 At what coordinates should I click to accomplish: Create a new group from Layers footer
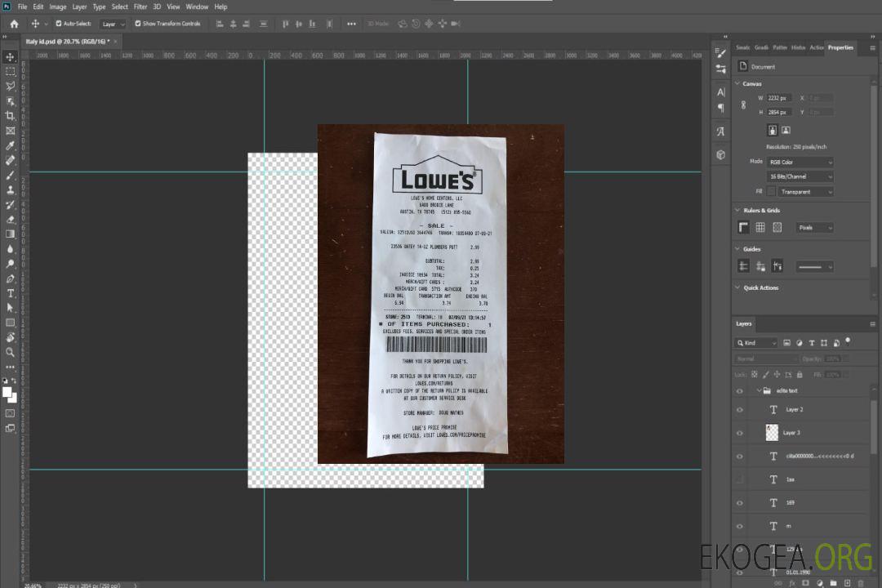(x=833, y=583)
